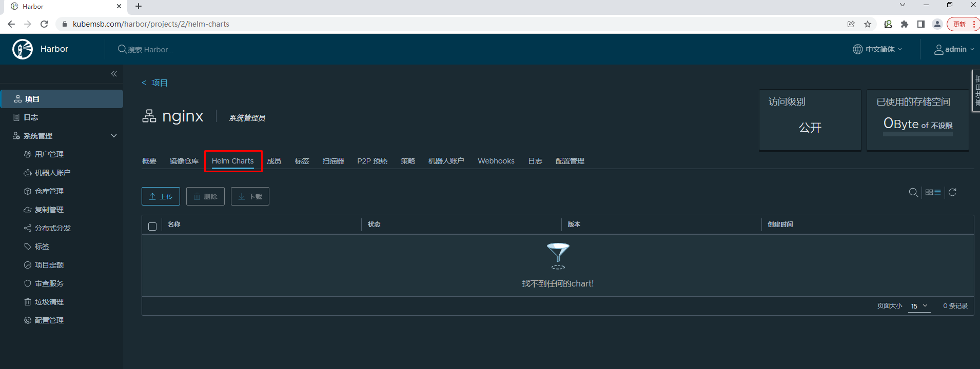Switch to project 配置管理 tab

[x=570, y=161]
